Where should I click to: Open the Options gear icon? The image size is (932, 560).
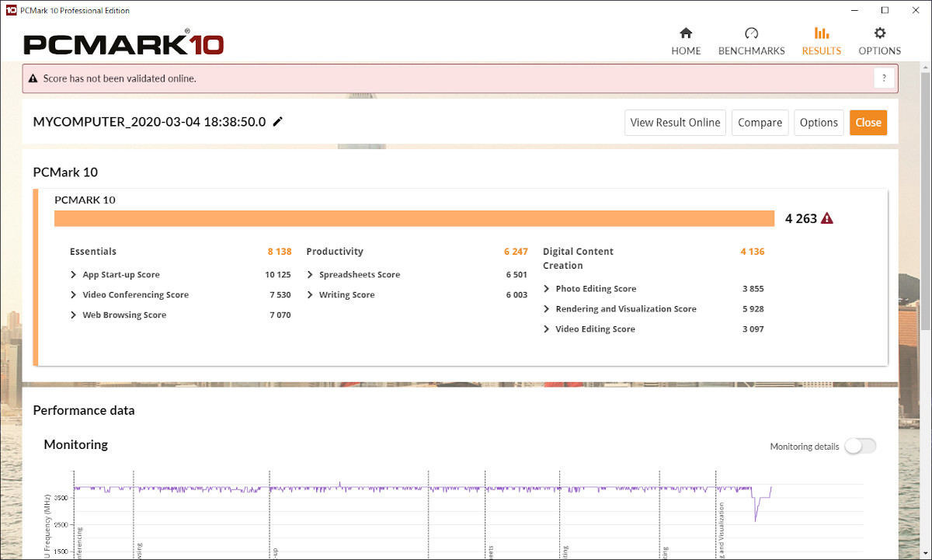[879, 33]
